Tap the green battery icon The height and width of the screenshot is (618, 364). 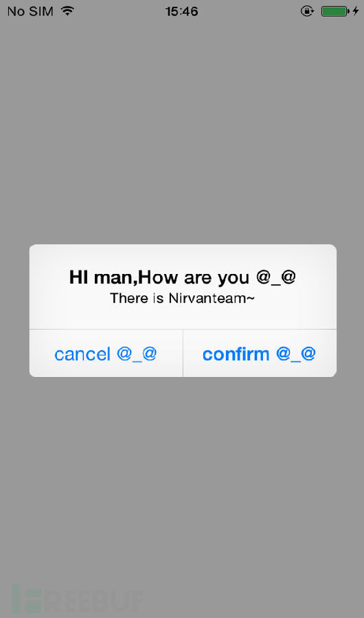click(335, 11)
